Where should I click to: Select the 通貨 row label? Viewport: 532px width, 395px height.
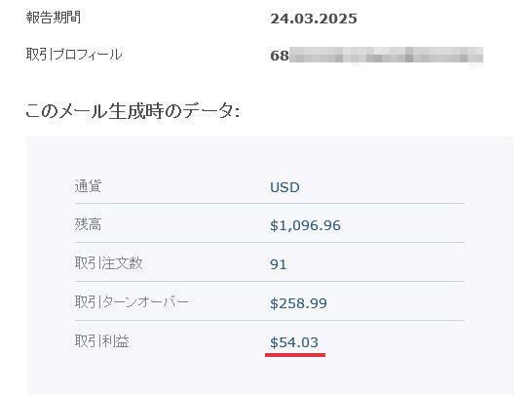pyautogui.click(x=88, y=186)
